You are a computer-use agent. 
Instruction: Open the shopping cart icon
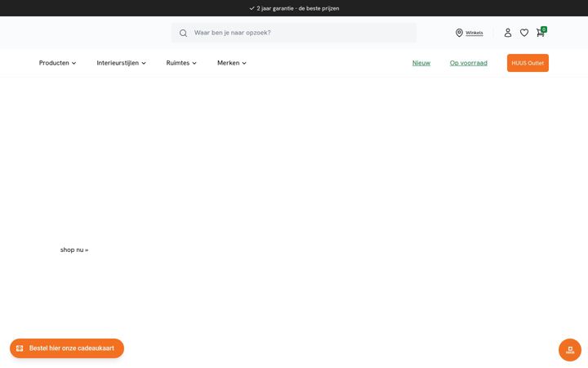point(540,33)
